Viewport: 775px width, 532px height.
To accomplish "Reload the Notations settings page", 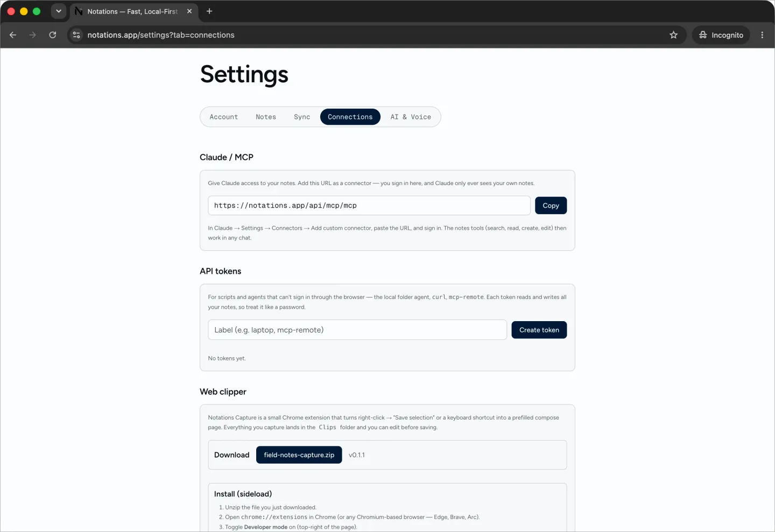I will click(53, 35).
